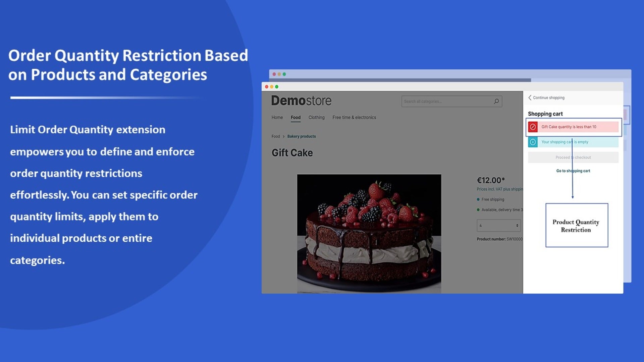Image resolution: width=644 pixels, height=362 pixels.
Task: Click the Continue shopping link
Action: (548, 98)
